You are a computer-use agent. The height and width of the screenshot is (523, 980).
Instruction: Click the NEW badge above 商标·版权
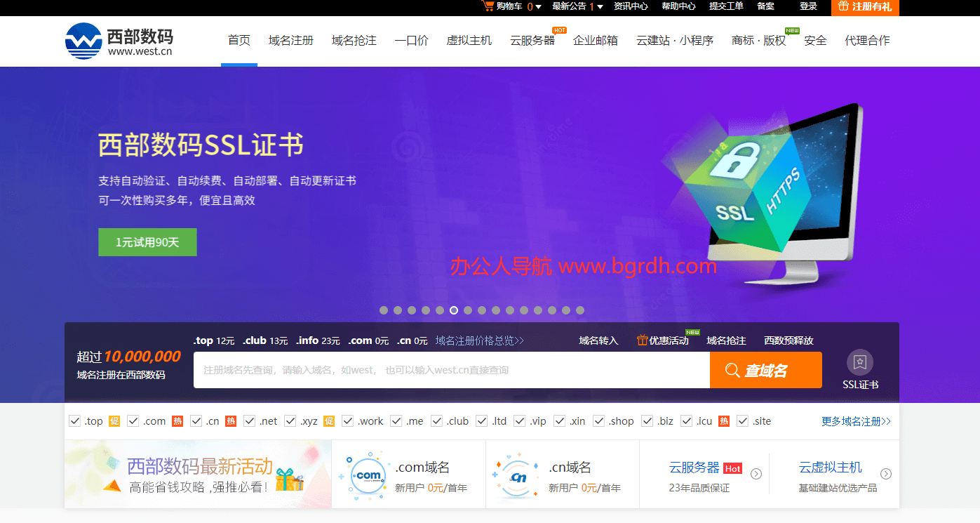(x=792, y=30)
